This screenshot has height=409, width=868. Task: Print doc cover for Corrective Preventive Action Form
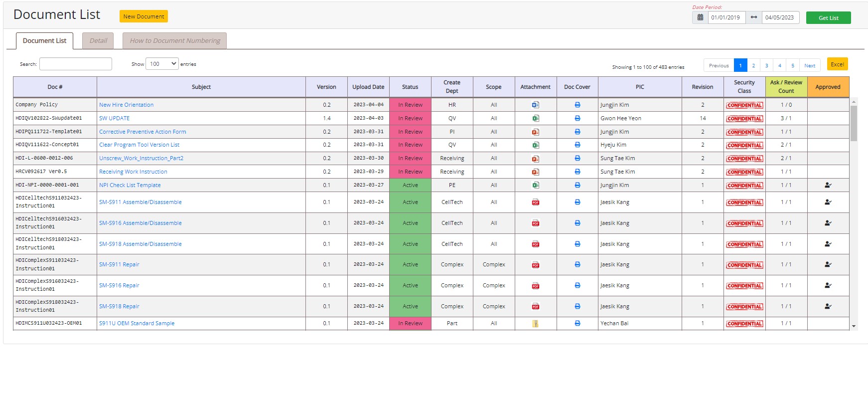[x=577, y=132]
